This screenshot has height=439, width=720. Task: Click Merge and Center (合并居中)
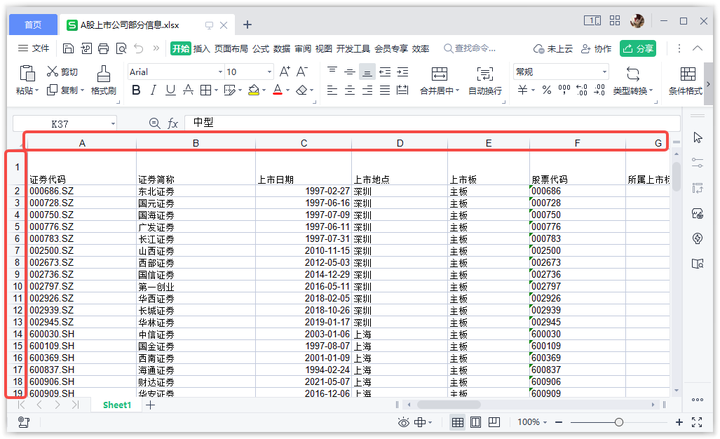tap(439, 80)
